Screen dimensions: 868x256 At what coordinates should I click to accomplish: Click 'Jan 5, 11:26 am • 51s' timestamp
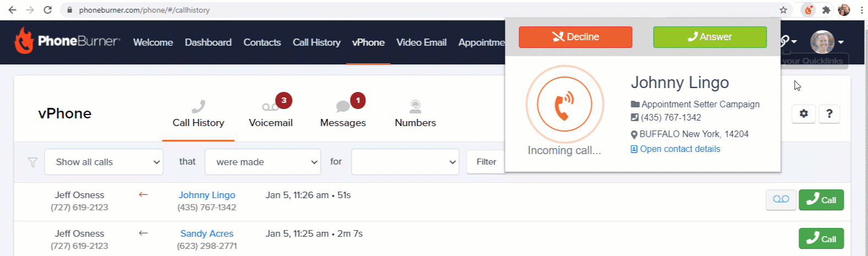pyautogui.click(x=308, y=195)
